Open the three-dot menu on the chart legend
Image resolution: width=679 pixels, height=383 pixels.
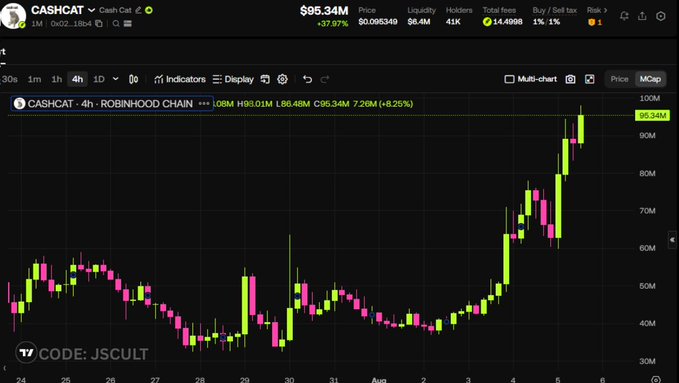click(204, 104)
